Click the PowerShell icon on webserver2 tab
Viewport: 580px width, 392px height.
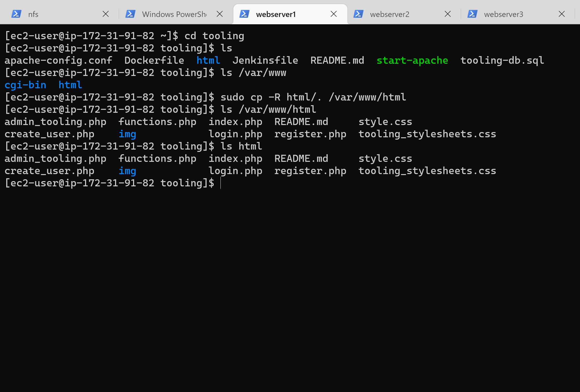pos(358,14)
